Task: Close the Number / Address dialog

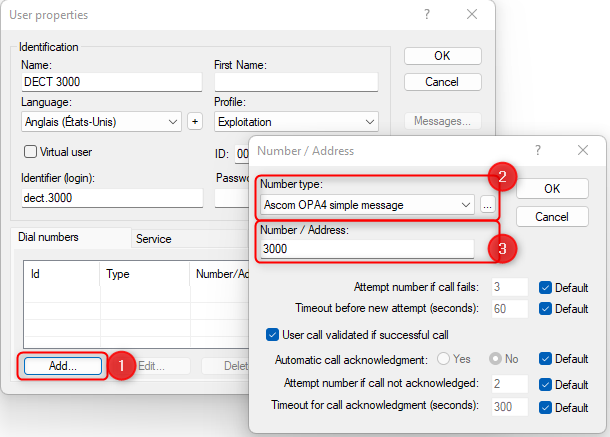Action: [582, 150]
